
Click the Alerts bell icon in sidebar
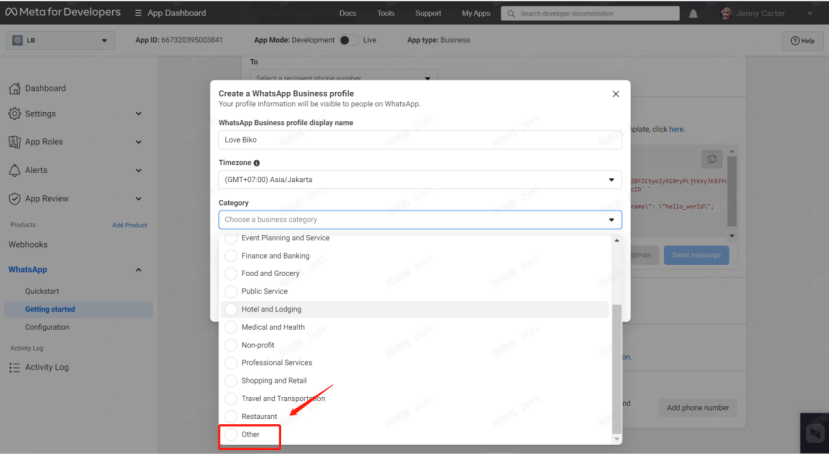(14, 170)
